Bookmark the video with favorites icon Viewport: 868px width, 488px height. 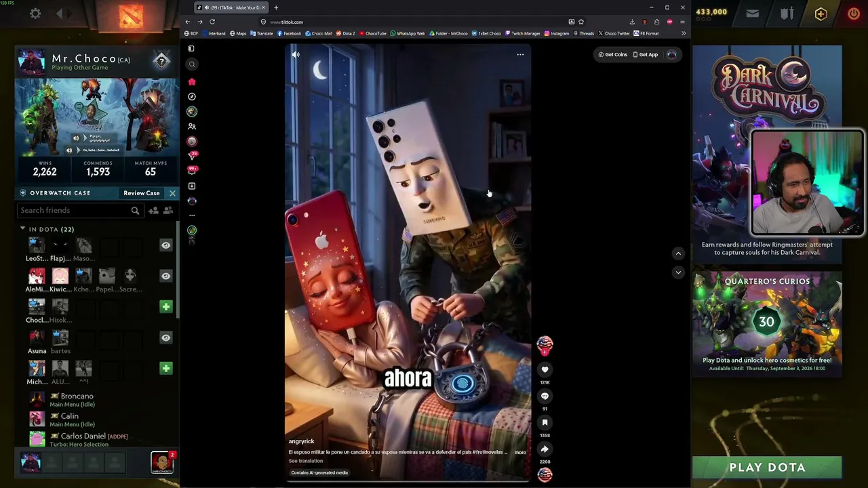(545, 422)
